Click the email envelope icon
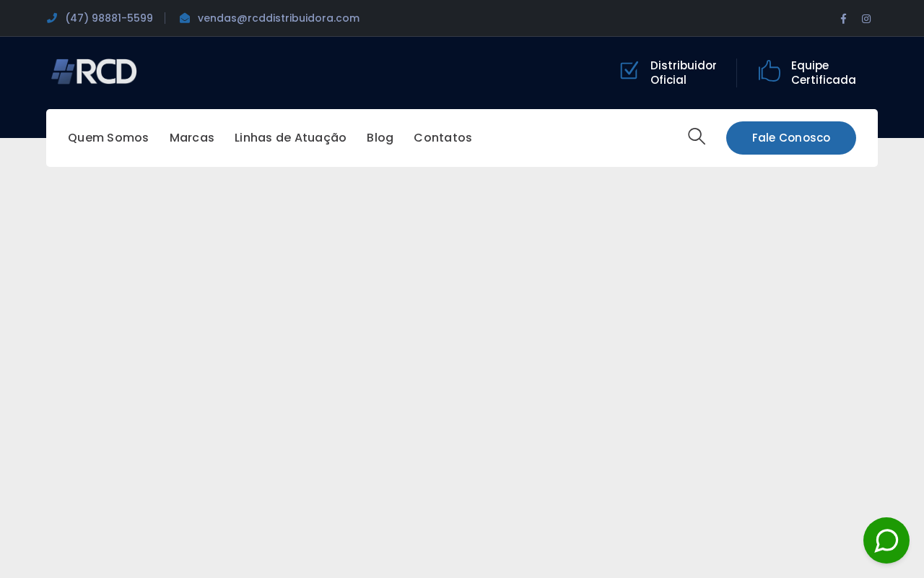 pyautogui.click(x=185, y=18)
